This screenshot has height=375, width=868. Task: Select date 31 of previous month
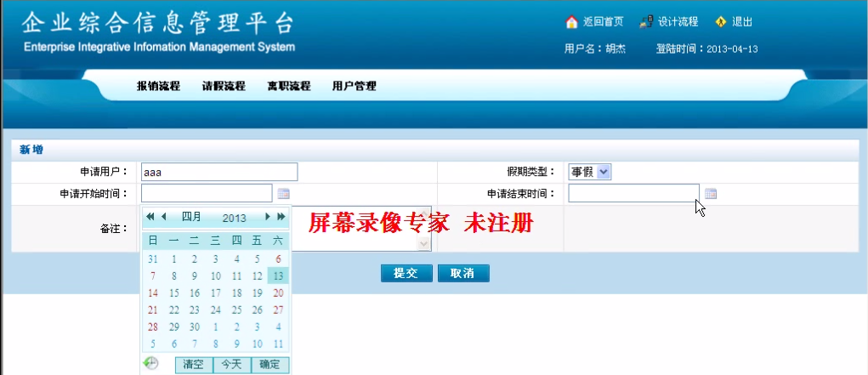(x=153, y=259)
